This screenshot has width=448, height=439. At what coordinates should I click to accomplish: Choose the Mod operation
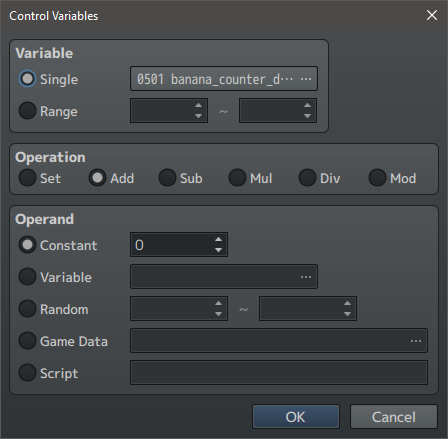pyautogui.click(x=377, y=177)
